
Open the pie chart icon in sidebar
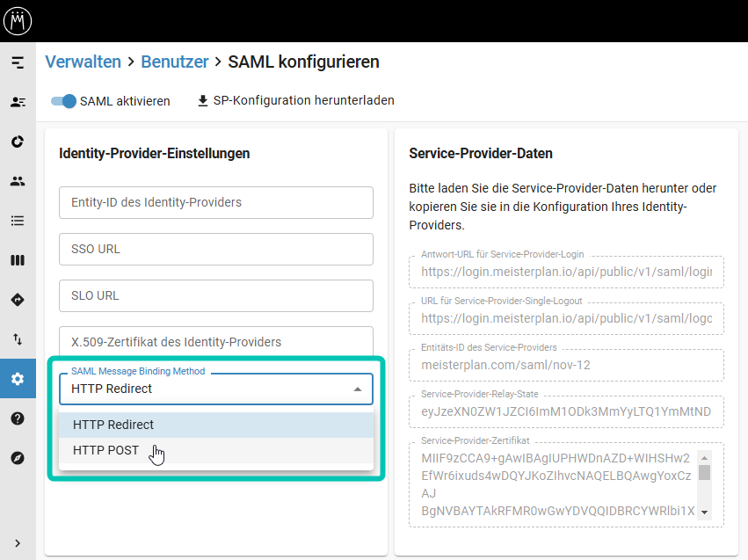(x=18, y=142)
